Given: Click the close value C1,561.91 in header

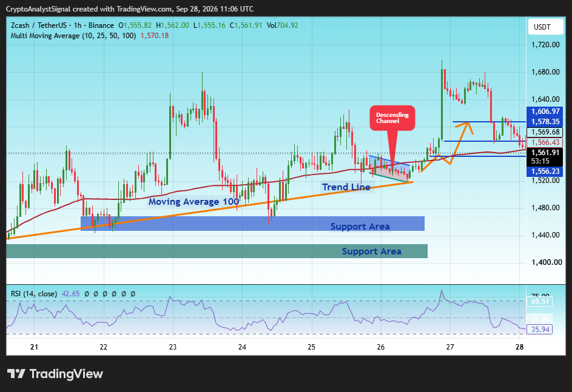Looking at the screenshot, I should 246,25.
